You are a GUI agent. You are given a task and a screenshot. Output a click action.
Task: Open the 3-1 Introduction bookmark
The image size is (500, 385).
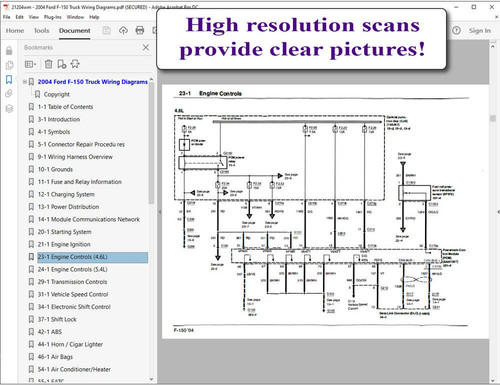tap(59, 119)
